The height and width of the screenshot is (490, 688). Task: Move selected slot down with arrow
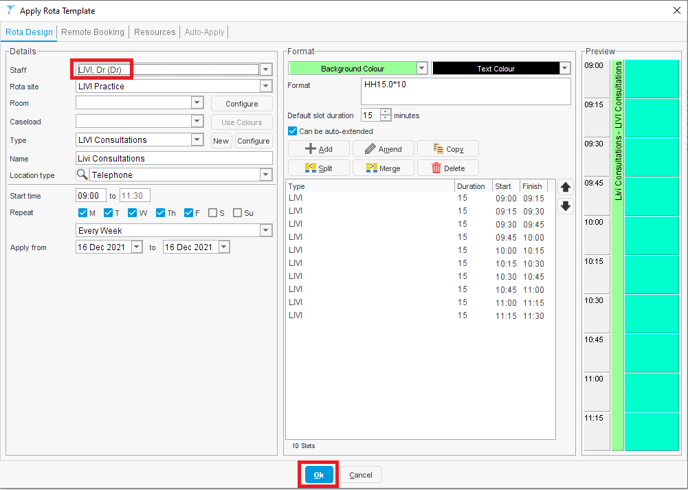[x=566, y=206]
